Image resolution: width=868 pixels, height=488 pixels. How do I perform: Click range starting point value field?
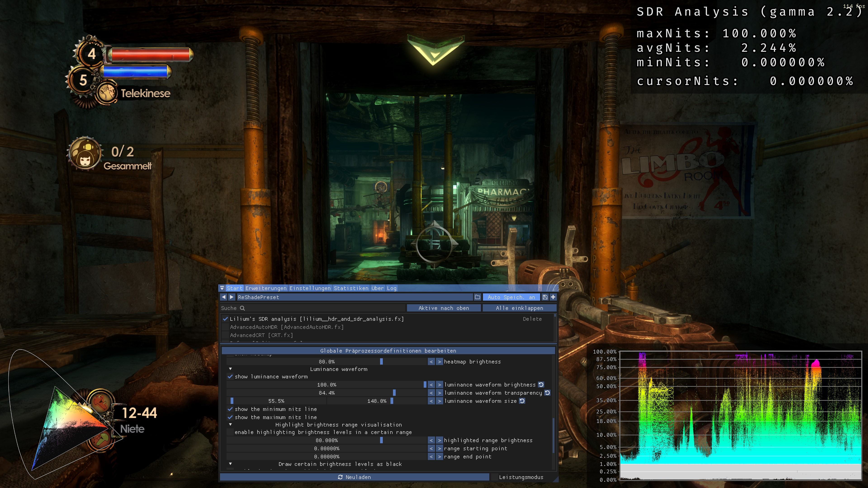tap(326, 448)
